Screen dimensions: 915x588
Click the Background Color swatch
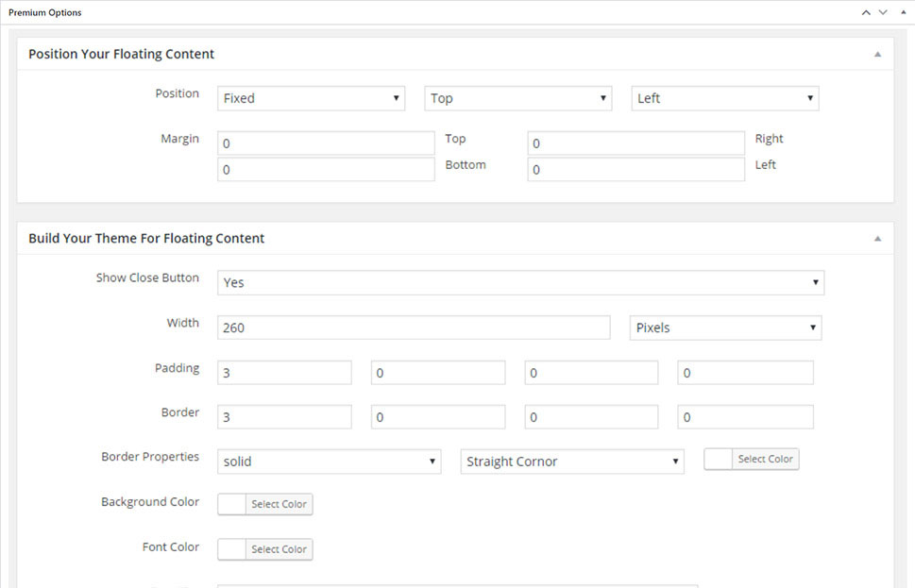pos(231,504)
